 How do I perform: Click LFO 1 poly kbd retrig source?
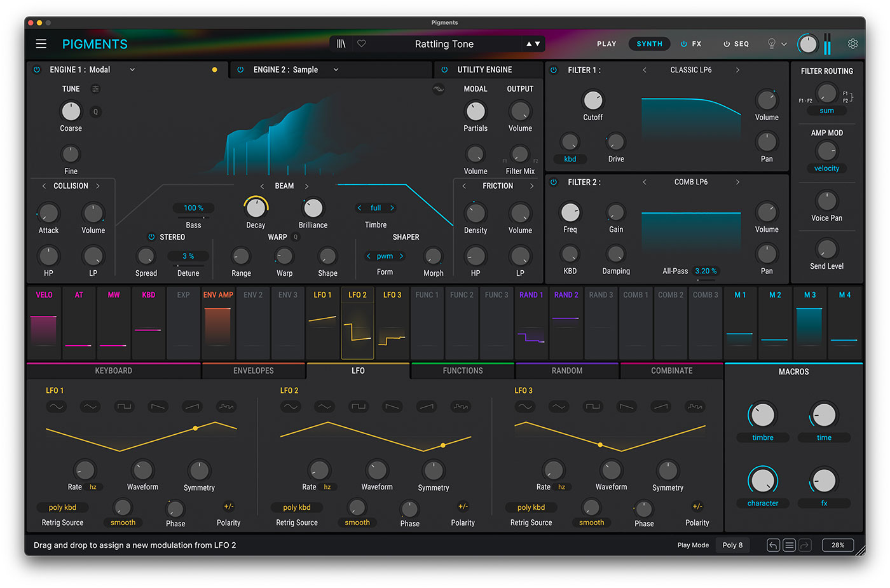(x=62, y=507)
